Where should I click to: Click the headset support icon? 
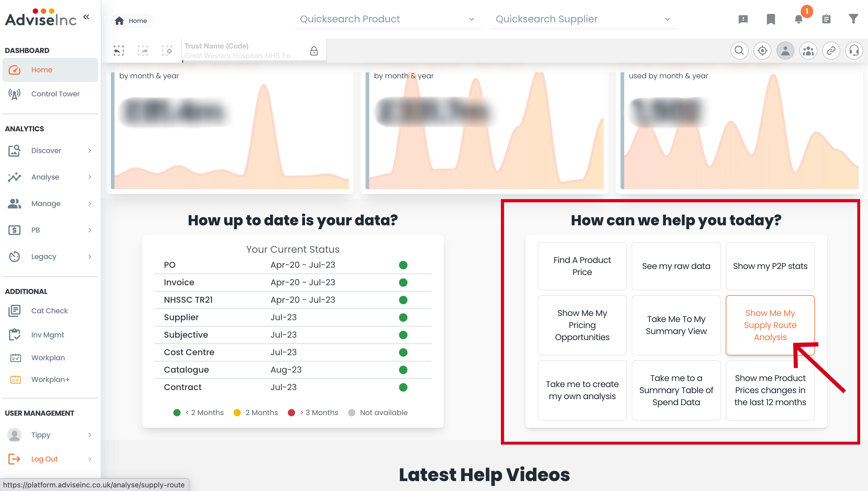854,51
